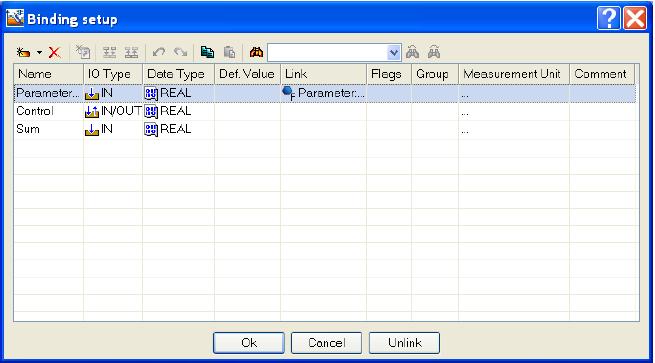Screen dimensions: 655x363
Task: Click the Measurement Unit column header
Action: pyautogui.click(x=514, y=74)
